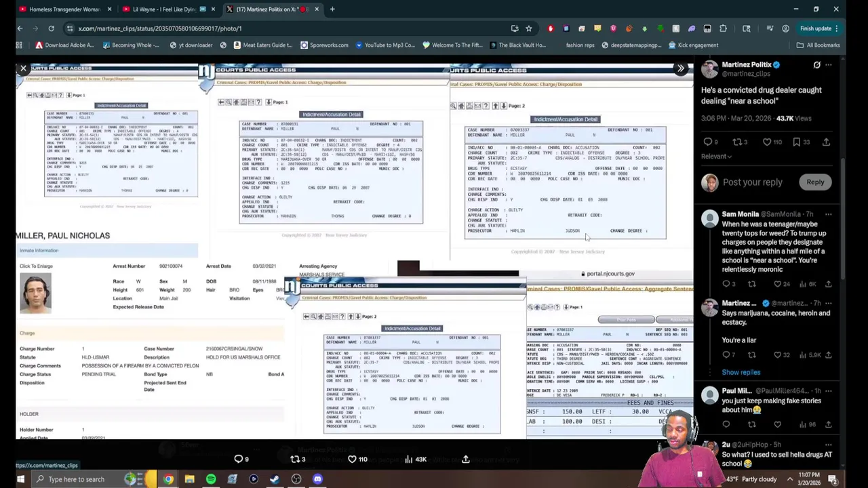The width and height of the screenshot is (868, 488).
Task: Share the main post via share icon
Action: (x=826, y=142)
